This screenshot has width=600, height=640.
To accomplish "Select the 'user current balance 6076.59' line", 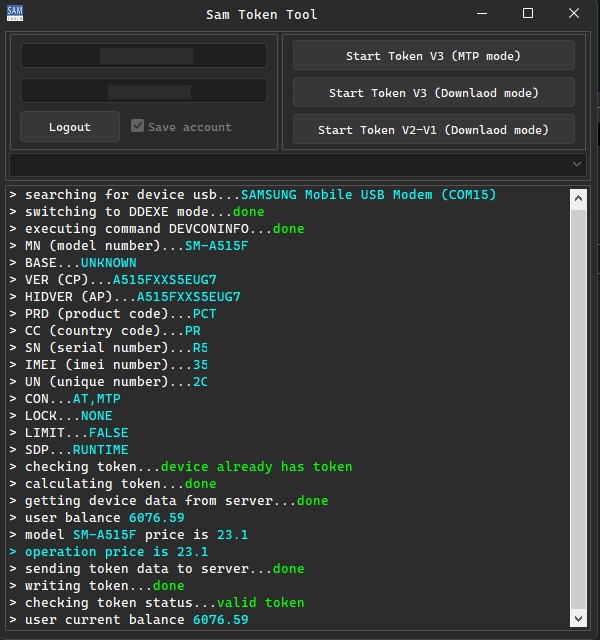I will pyautogui.click(x=136, y=620).
